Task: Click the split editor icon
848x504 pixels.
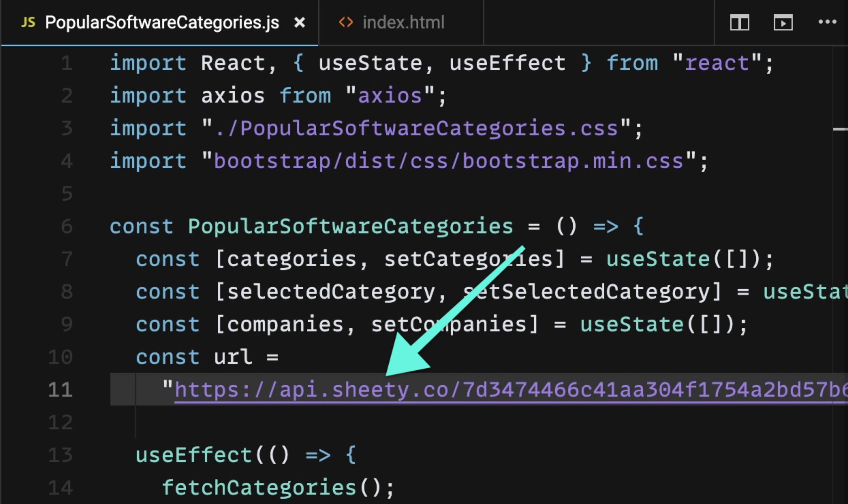Action: point(739,23)
